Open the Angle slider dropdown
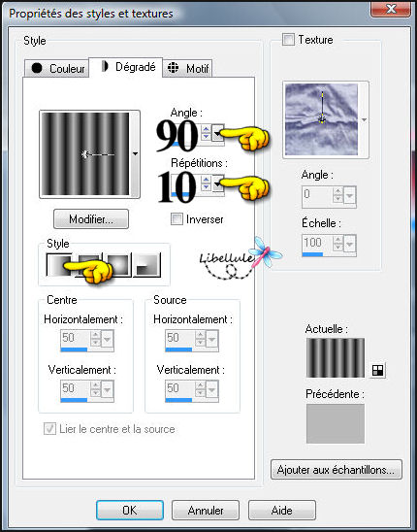Viewport: 417px width, 532px height. tap(217, 133)
